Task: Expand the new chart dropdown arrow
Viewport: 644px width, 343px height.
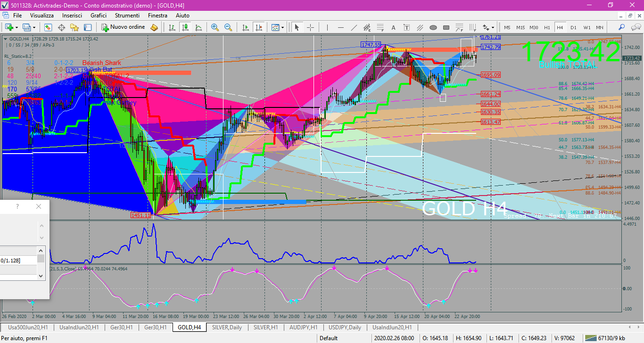Action: (17, 27)
